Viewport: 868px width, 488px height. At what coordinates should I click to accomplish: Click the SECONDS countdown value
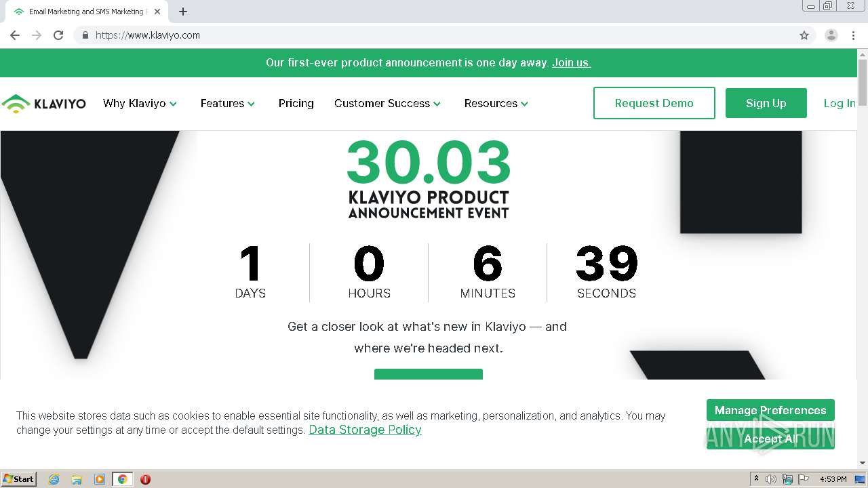click(x=607, y=263)
